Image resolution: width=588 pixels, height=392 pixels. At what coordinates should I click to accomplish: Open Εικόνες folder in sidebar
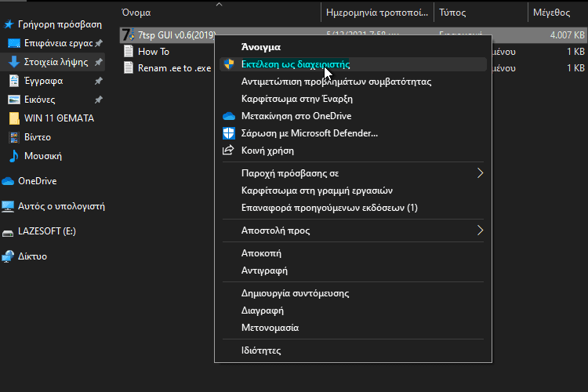pyautogui.click(x=39, y=100)
